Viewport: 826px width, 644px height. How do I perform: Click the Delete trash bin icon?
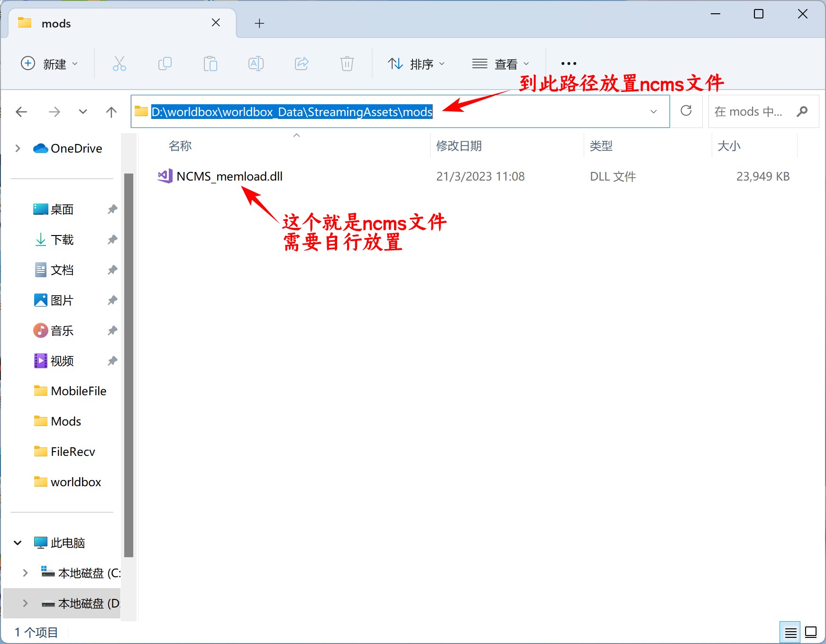click(x=347, y=63)
